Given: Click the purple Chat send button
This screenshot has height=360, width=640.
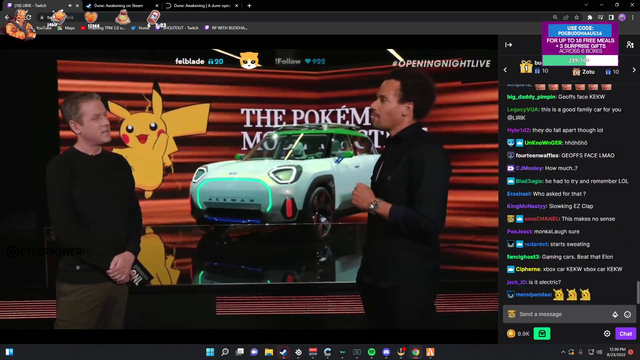Looking at the screenshot, I should click(625, 333).
